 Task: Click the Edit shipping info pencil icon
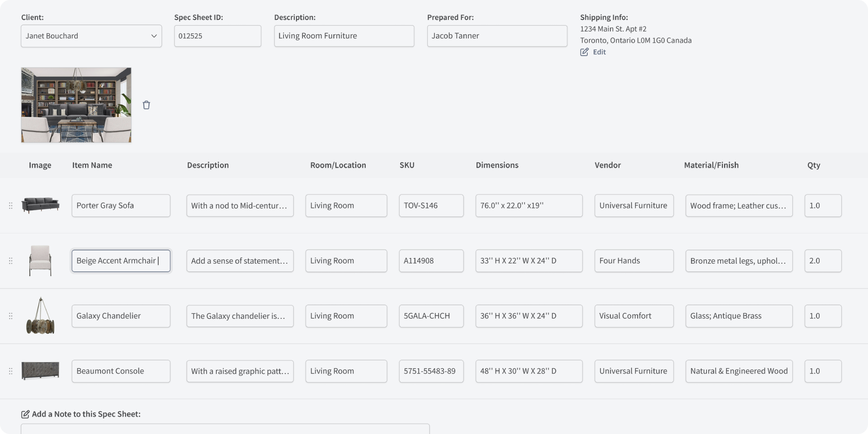[584, 52]
